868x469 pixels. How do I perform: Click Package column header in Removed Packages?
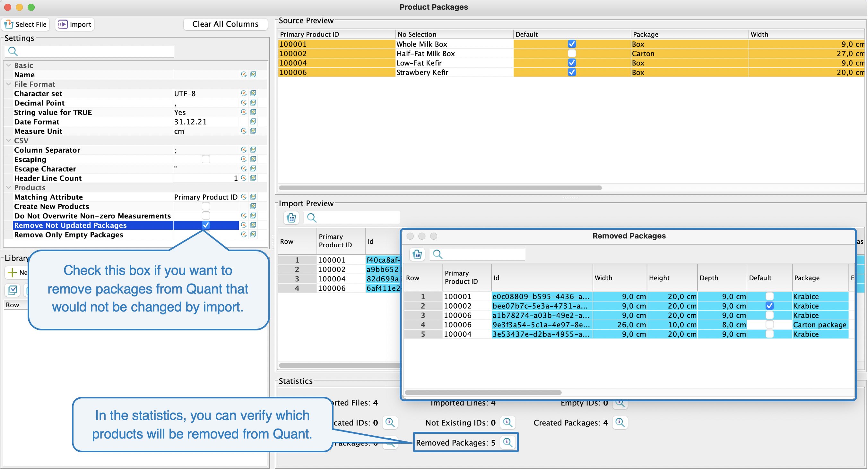(820, 278)
